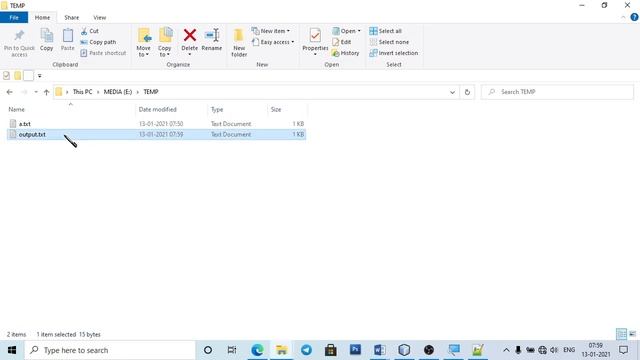Open the Move to dropdown
This screenshot has height=360, width=640.
143,42
